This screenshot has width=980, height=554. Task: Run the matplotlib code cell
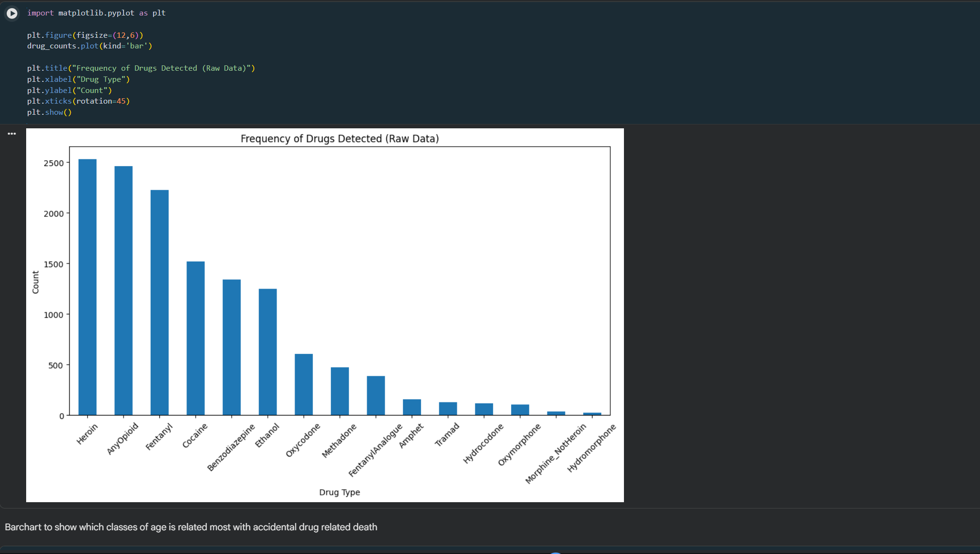12,14
